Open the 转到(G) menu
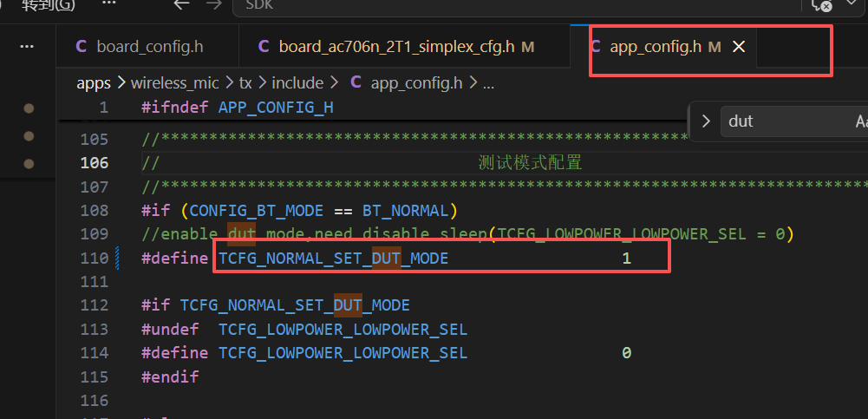This screenshot has width=868, height=419. coord(49,5)
